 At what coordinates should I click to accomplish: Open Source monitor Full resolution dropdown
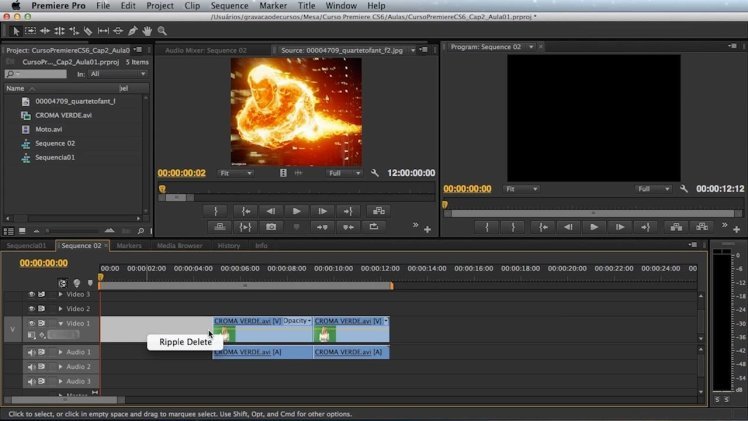(344, 173)
